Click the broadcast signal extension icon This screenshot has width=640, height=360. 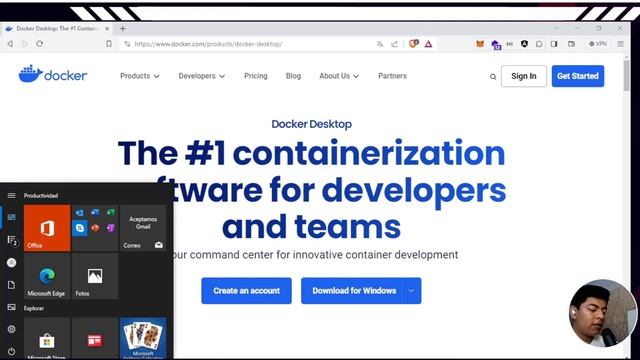tap(510, 44)
